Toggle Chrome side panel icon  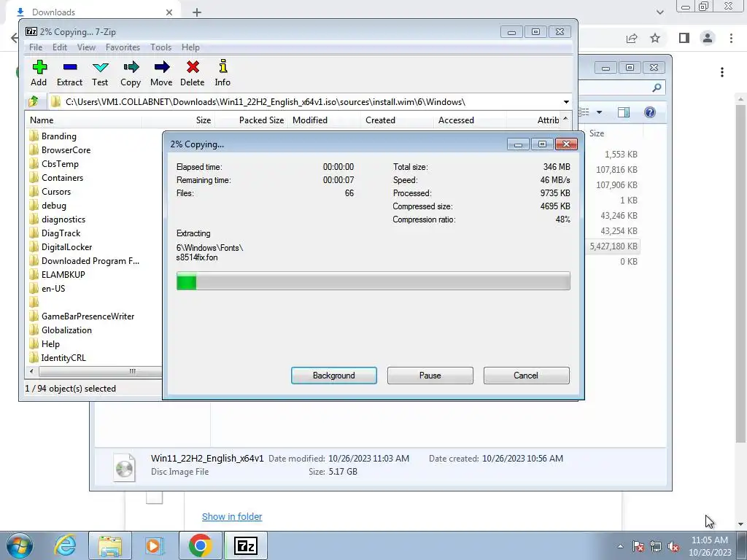[684, 38]
